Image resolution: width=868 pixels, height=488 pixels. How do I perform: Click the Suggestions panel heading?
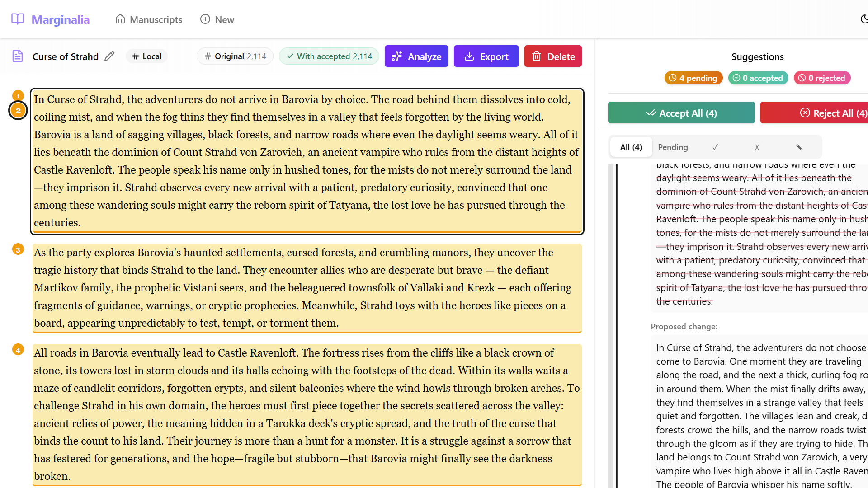(x=757, y=56)
